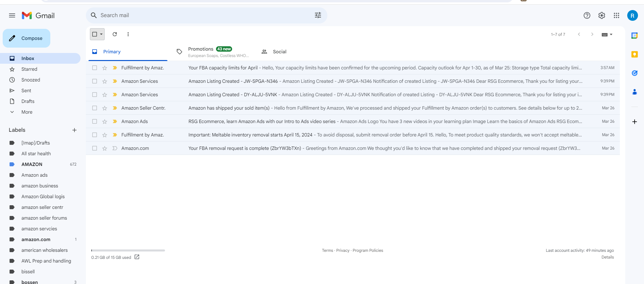Open the main menu hamburger icon

tap(12, 15)
